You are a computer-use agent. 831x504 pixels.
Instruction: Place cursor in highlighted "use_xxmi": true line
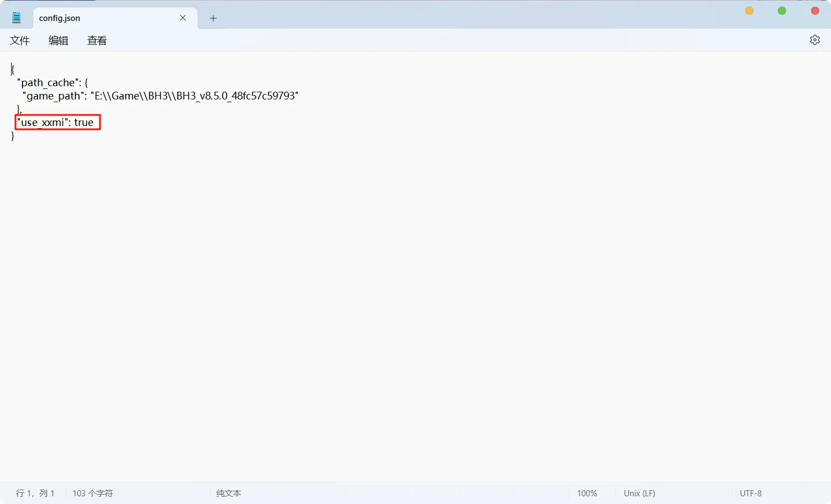coord(57,122)
